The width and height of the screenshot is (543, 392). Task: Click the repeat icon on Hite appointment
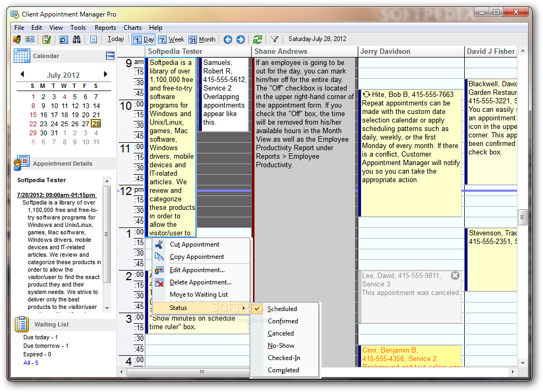tap(366, 94)
